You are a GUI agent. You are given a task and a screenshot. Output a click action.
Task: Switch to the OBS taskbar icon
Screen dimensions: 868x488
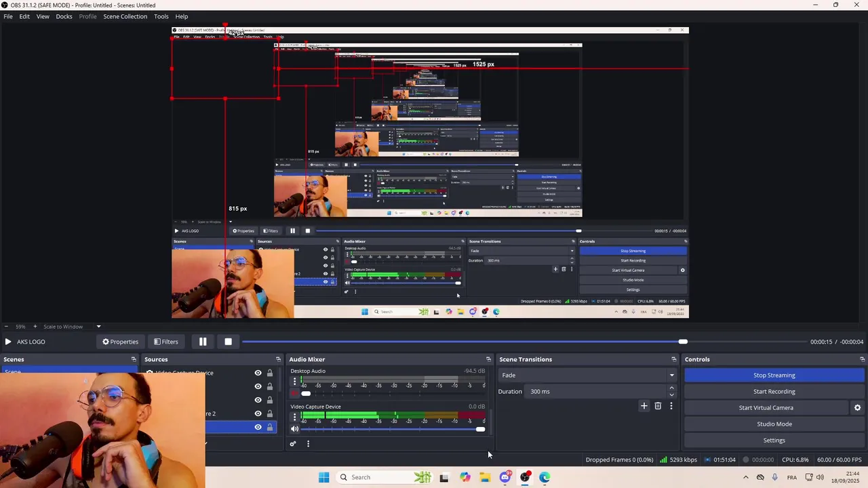coord(525,477)
